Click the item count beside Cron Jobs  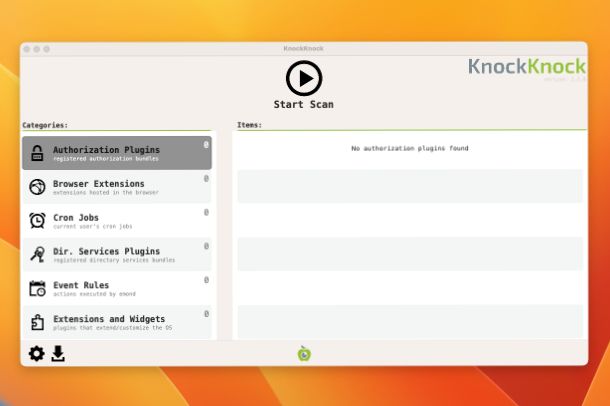point(206,212)
